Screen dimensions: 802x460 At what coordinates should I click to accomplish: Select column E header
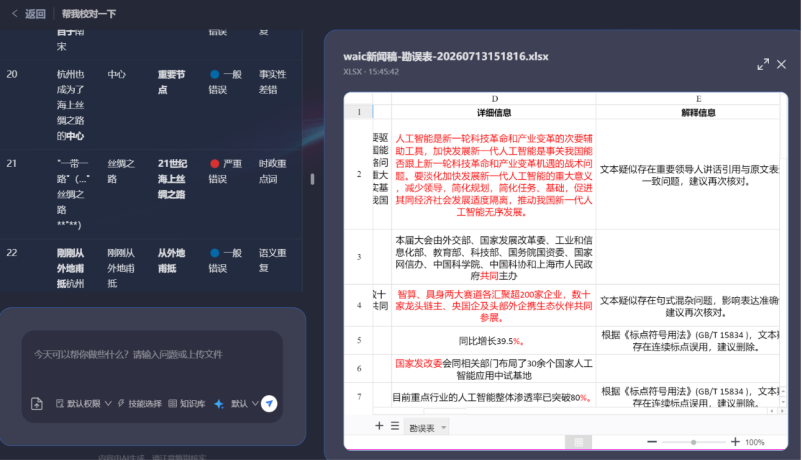coord(698,99)
